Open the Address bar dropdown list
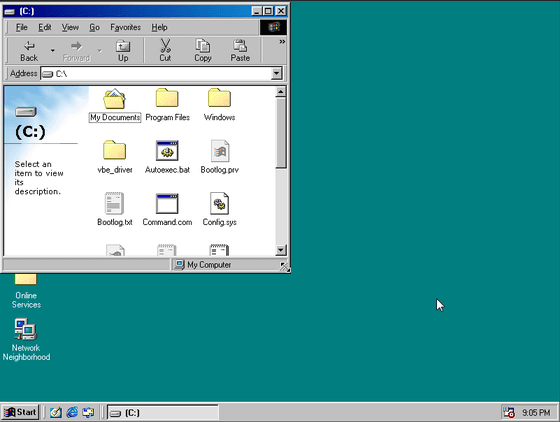This screenshot has height=422, width=560. 276,74
